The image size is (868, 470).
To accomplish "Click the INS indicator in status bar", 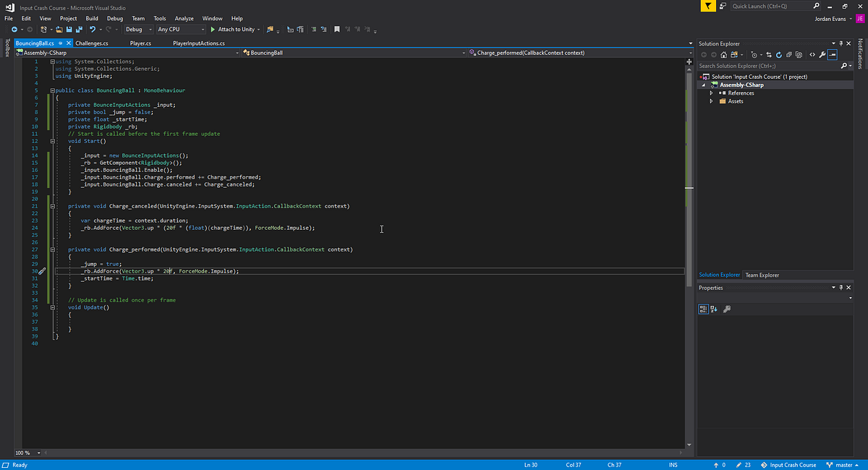I will (x=673, y=465).
